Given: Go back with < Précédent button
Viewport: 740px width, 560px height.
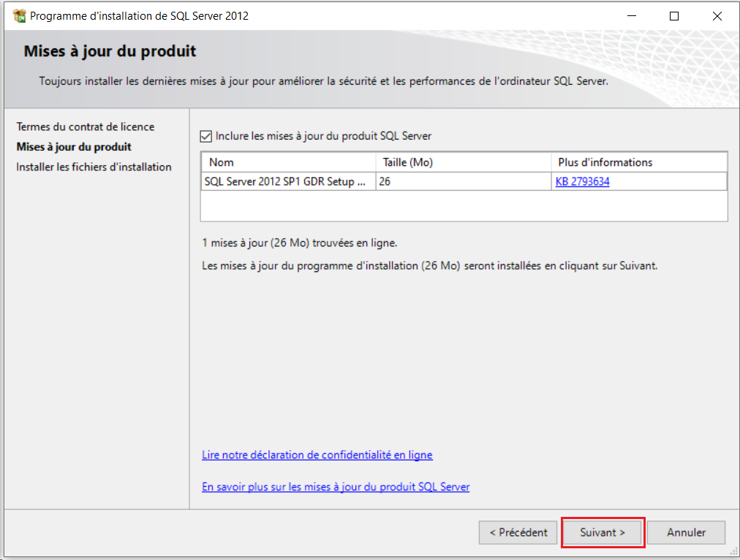Looking at the screenshot, I should coord(518,532).
